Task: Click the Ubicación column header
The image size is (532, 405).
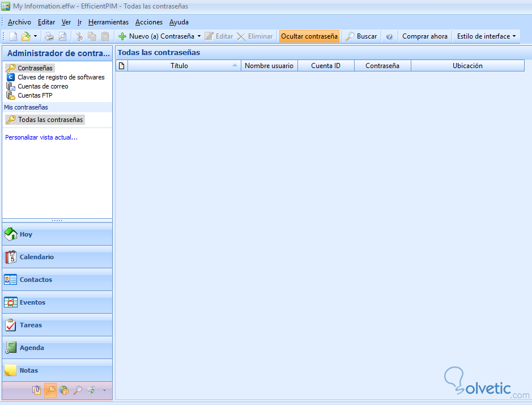Action: pos(467,66)
